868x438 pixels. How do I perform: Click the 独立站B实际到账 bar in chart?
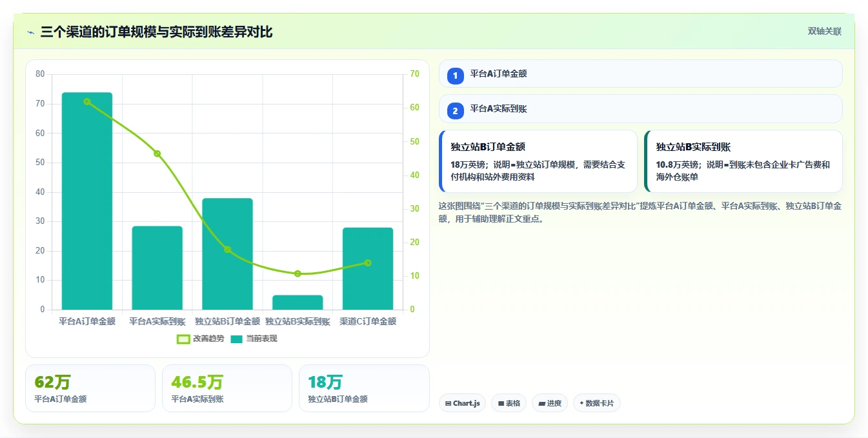[298, 303]
